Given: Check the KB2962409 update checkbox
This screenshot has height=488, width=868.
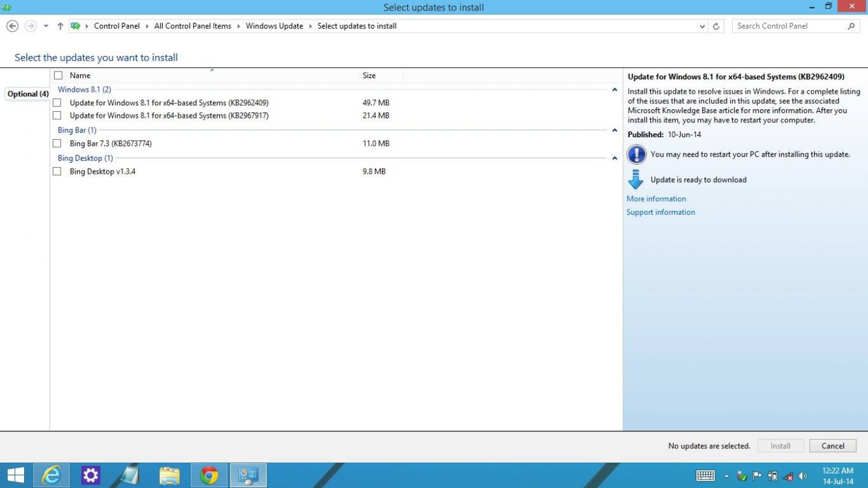Looking at the screenshot, I should coord(57,103).
